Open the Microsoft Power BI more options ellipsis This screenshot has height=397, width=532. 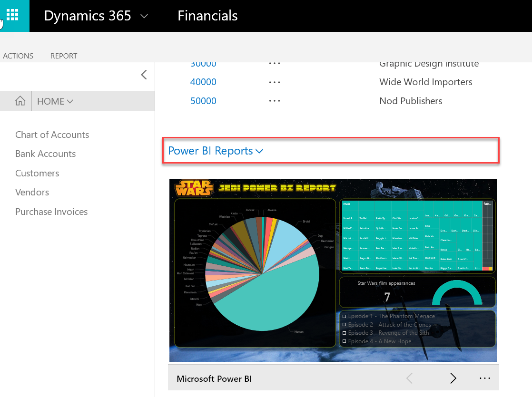coord(485,378)
